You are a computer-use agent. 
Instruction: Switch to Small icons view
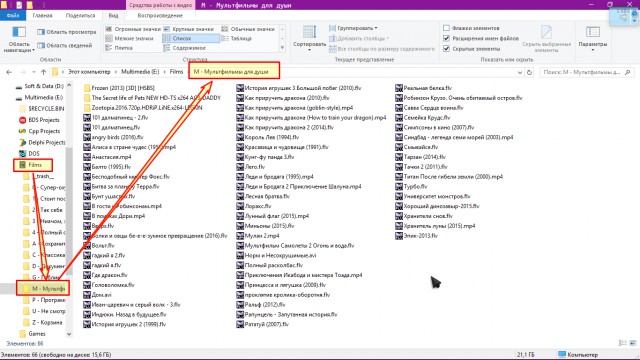[129, 38]
